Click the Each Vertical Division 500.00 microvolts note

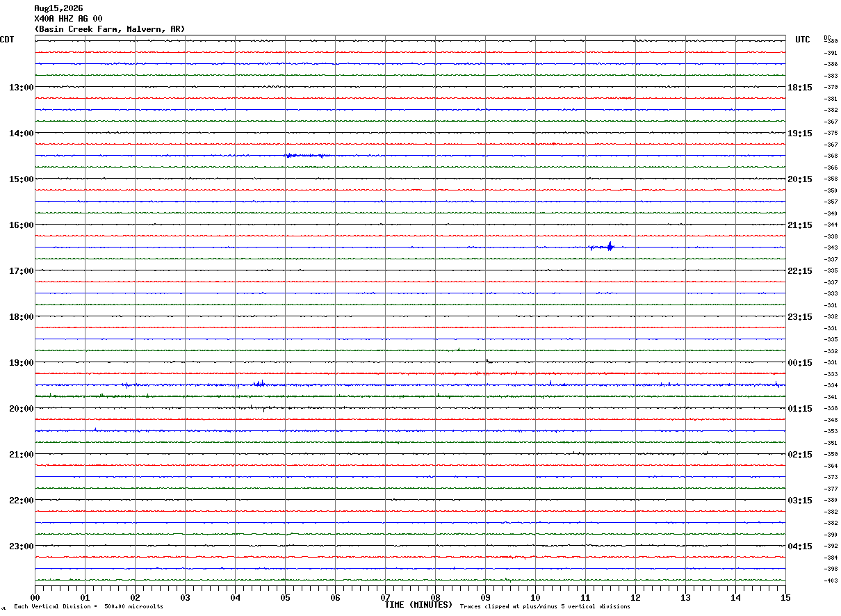pos(88,607)
